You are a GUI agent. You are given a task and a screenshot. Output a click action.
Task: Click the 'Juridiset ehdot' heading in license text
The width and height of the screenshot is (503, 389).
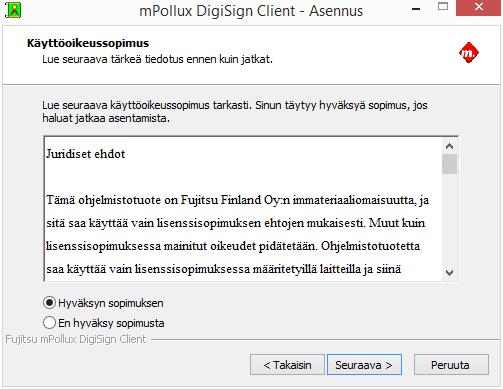coord(86,154)
